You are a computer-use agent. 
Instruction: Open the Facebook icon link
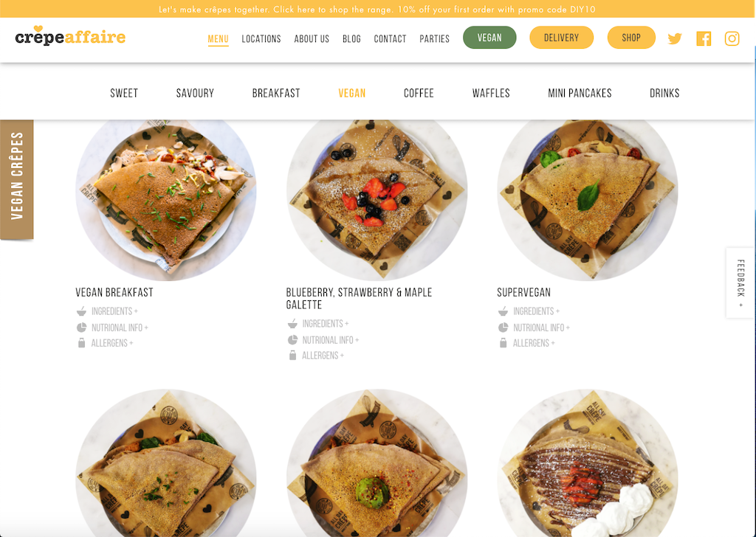click(x=704, y=38)
